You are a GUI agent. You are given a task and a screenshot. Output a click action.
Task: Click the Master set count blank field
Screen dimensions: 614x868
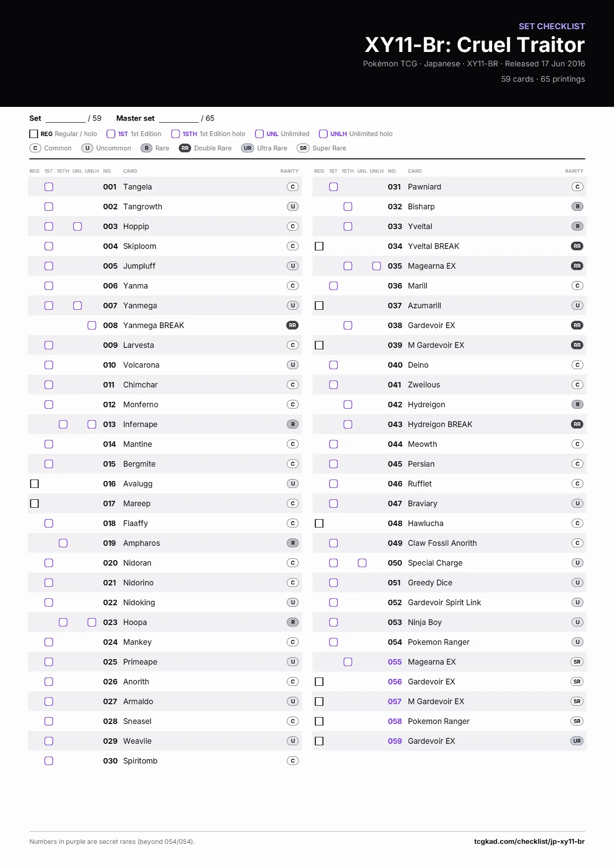179,118
